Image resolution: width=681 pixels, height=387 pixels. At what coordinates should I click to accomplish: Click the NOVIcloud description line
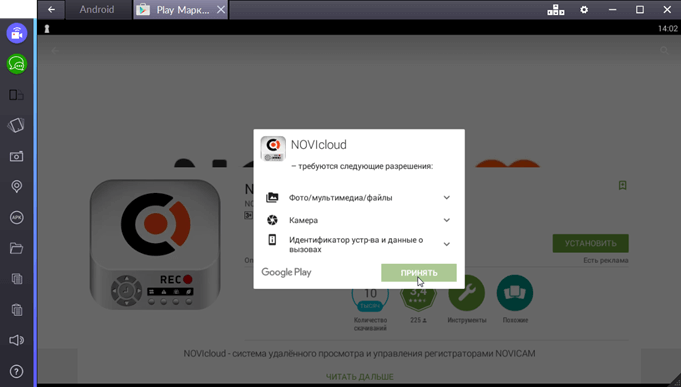coord(359,354)
